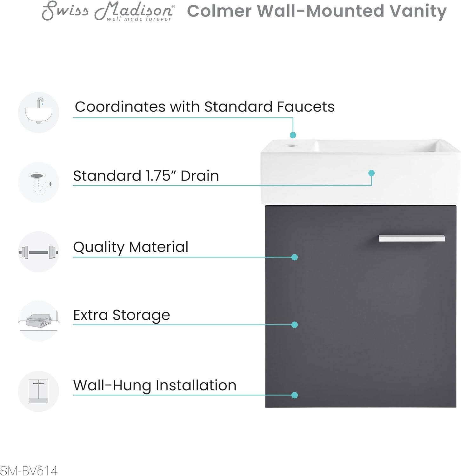Click the 'Wall-Hung Installation' label
The width and height of the screenshot is (461, 476).
point(155,386)
